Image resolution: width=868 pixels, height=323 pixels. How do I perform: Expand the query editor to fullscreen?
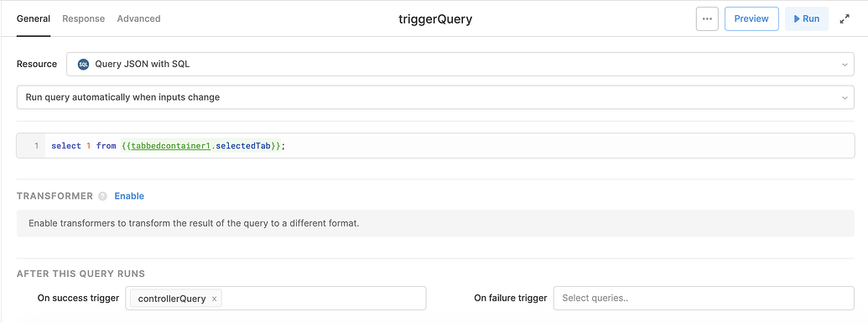(845, 18)
